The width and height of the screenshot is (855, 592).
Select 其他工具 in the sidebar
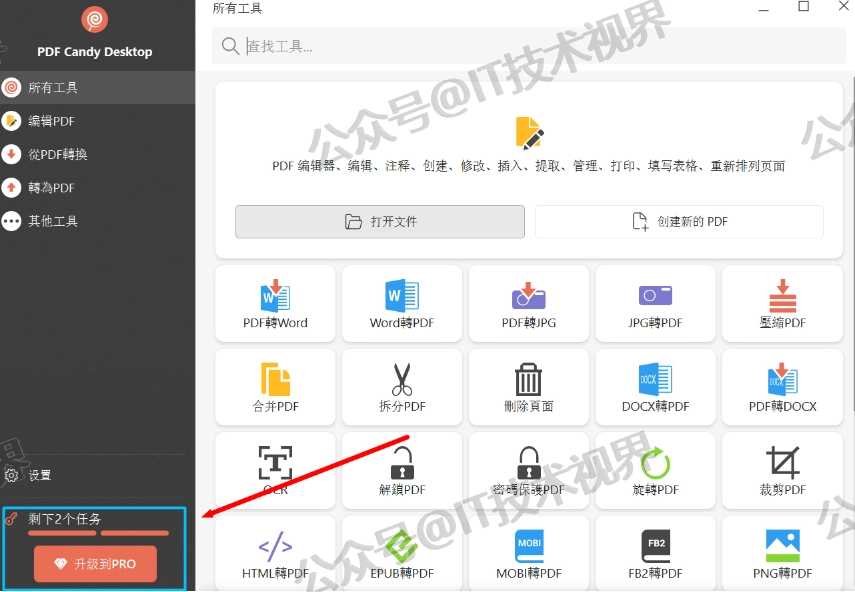point(97,221)
